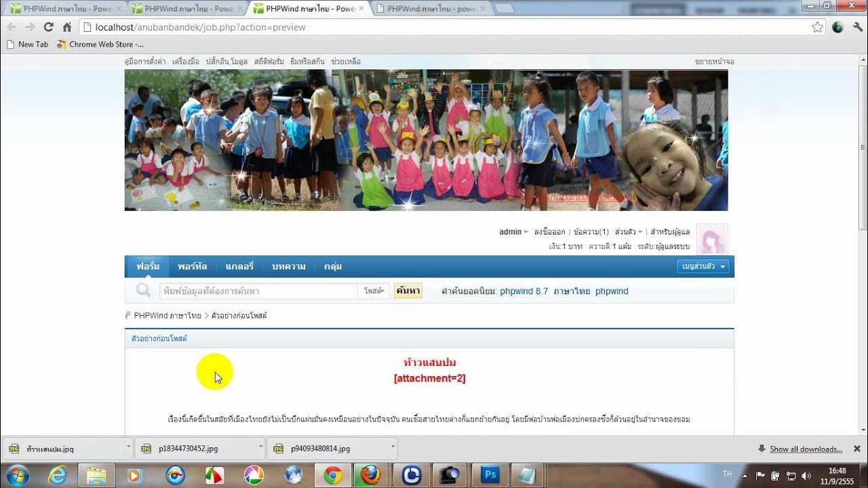Click the browser back arrow
The width and height of the screenshot is (868, 488).
click(12, 27)
